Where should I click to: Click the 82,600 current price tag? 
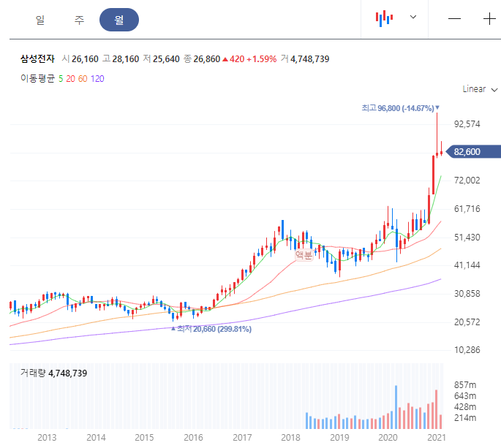pos(473,152)
